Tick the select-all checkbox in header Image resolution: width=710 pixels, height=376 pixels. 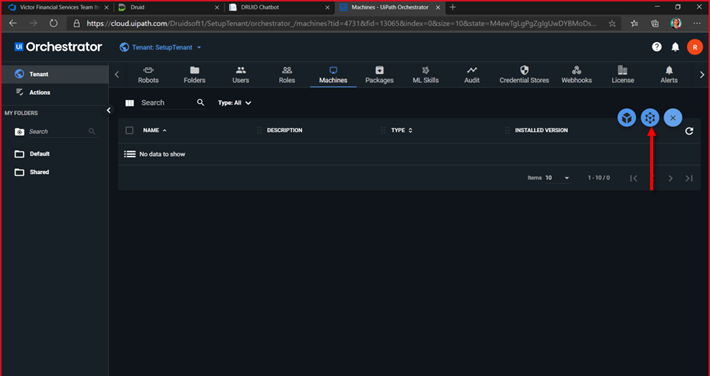(x=130, y=130)
